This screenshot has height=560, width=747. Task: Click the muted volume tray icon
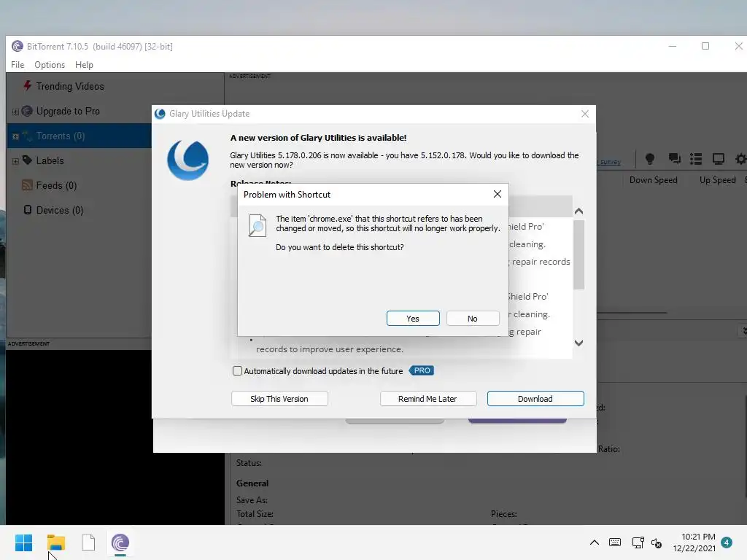coord(657,542)
